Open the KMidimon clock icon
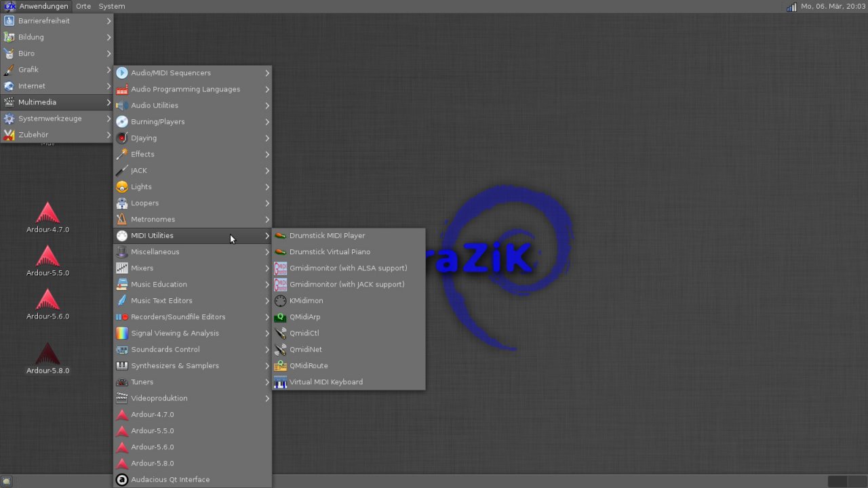 pos(280,301)
